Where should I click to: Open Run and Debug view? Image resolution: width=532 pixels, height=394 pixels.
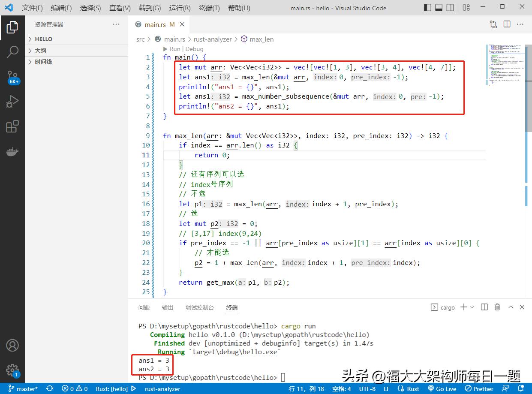tap(12, 102)
